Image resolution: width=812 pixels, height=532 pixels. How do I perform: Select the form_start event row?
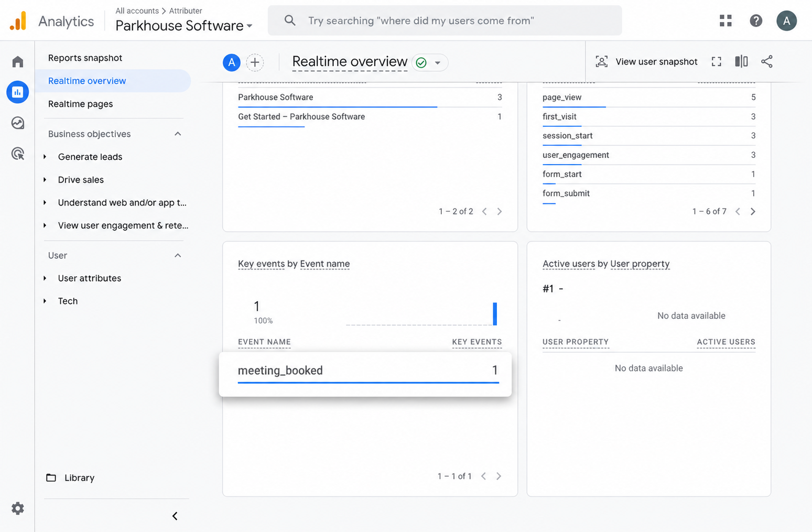point(649,174)
